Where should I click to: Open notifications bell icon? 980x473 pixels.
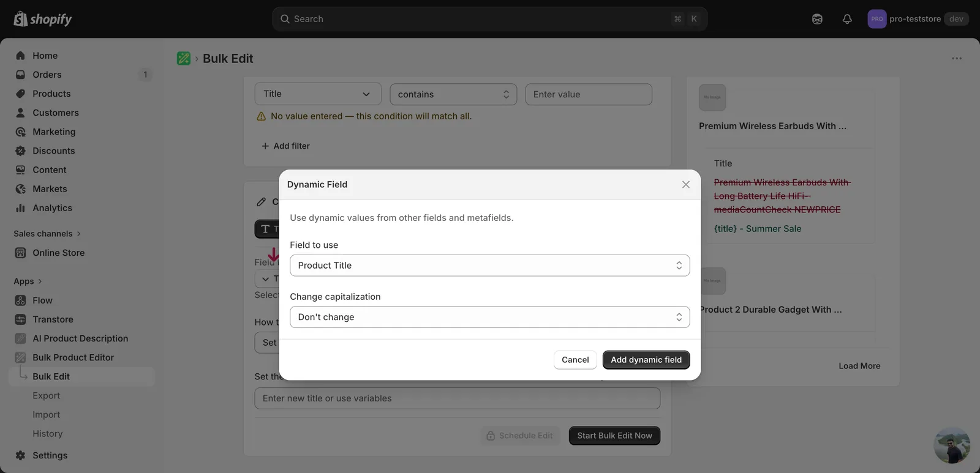(847, 19)
